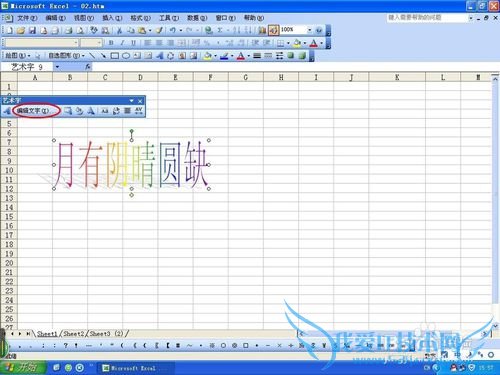Select the Oval shape tool

[x=126, y=56]
